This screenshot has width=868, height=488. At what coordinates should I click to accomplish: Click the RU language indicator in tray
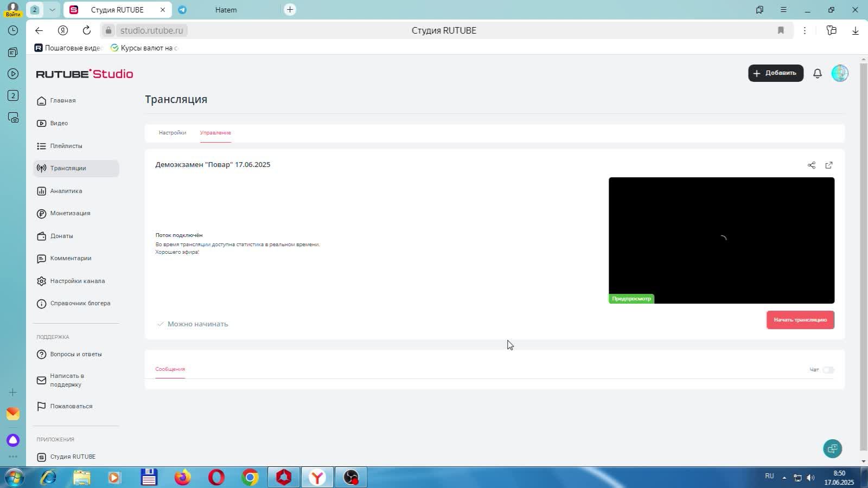tap(769, 476)
